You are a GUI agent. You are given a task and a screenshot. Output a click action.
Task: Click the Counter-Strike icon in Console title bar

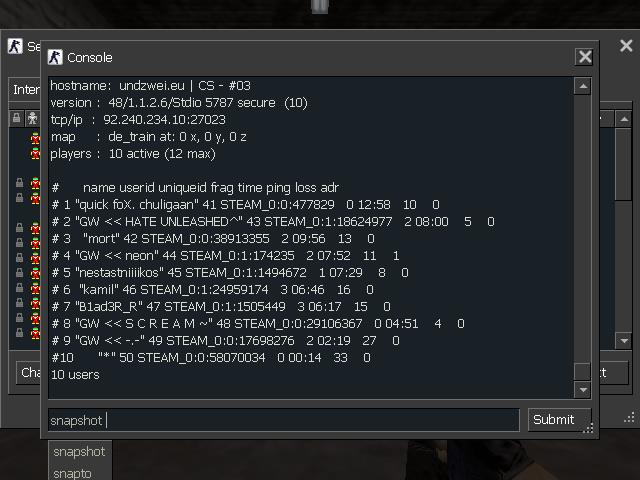(55, 57)
